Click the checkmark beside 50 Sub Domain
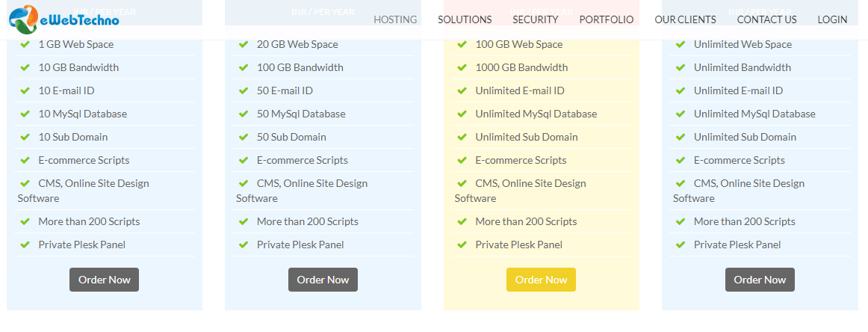The height and width of the screenshot is (332, 868). pos(244,137)
